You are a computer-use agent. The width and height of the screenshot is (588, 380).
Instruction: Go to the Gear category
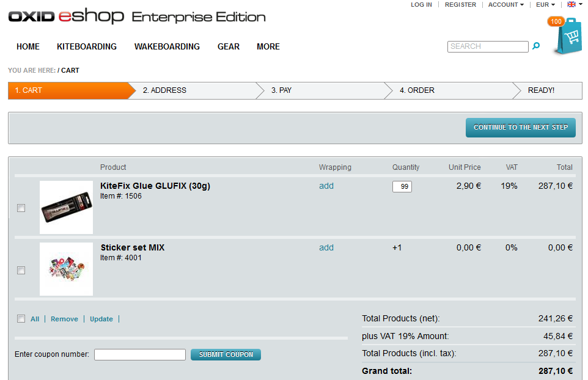click(229, 46)
